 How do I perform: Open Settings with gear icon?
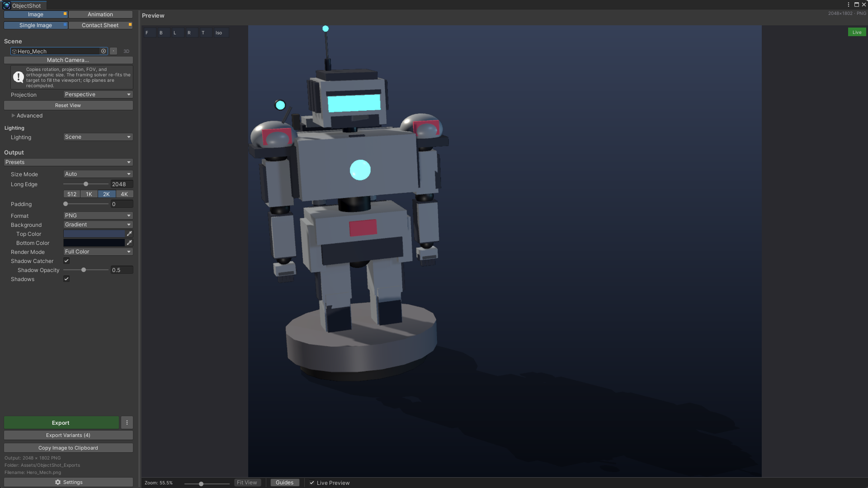click(68, 482)
